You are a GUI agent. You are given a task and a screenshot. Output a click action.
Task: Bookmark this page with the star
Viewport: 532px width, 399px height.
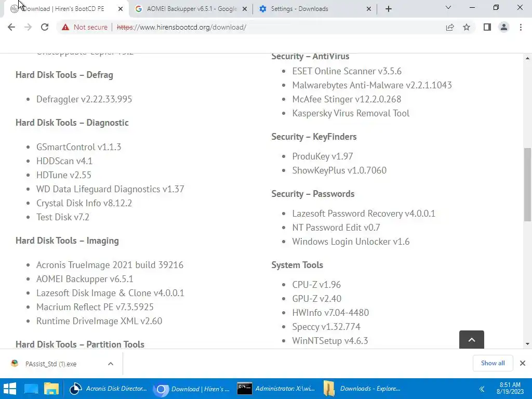[467, 27]
